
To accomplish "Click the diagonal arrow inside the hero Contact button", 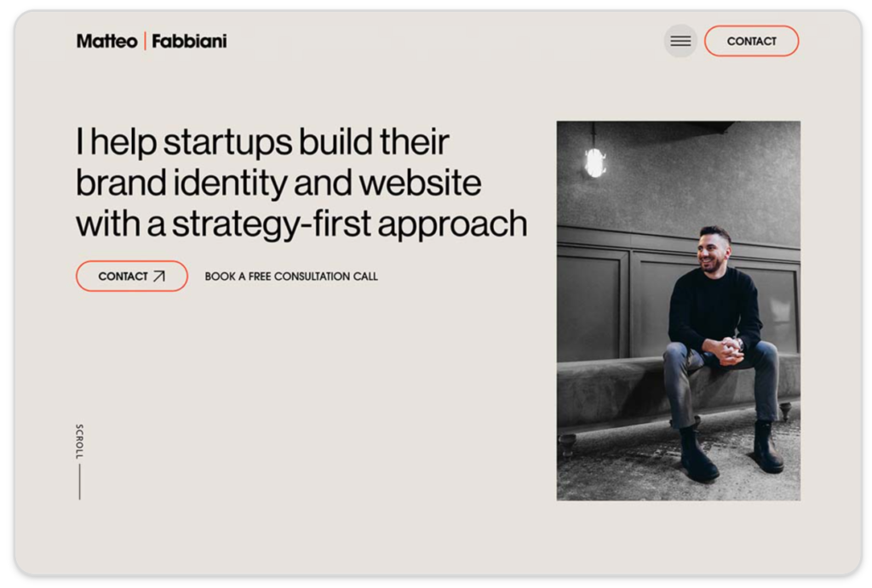I will [x=160, y=276].
